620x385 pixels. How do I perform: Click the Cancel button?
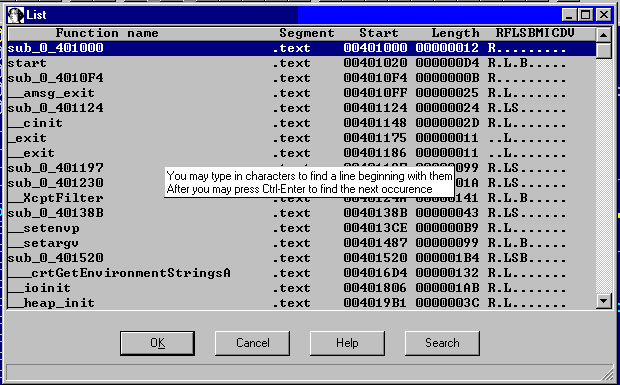pos(252,343)
